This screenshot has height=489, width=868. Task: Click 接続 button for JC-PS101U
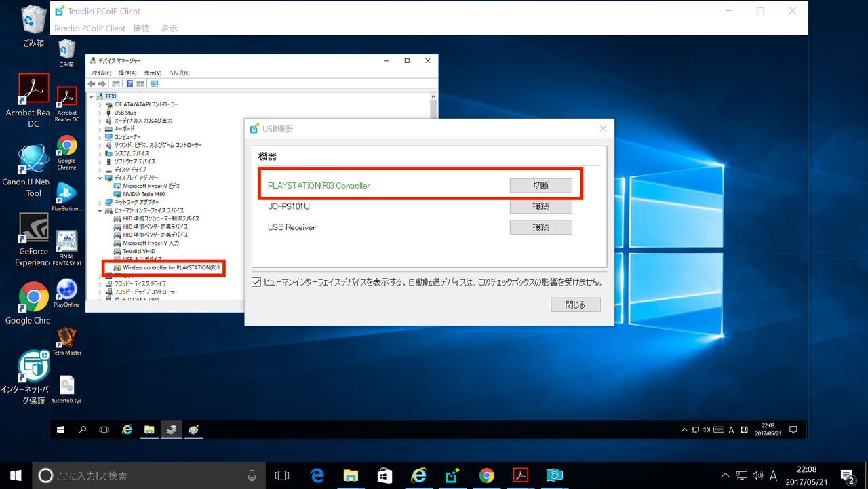pos(540,206)
